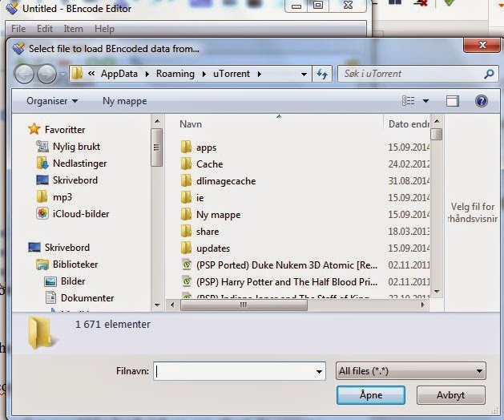Expand the arrow after AppData in the address bar
504x420 pixels.
(x=147, y=74)
